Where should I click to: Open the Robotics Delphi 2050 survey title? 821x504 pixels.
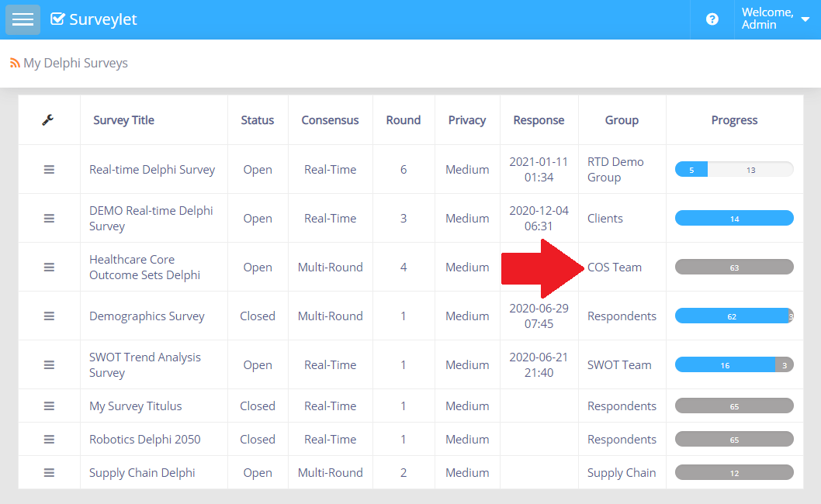coord(144,439)
